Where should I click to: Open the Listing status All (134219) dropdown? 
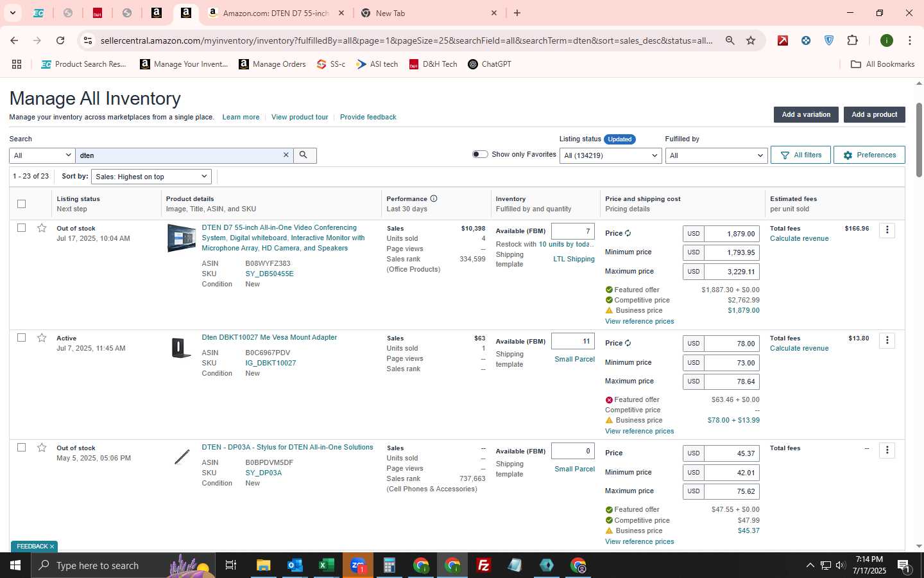pos(610,155)
